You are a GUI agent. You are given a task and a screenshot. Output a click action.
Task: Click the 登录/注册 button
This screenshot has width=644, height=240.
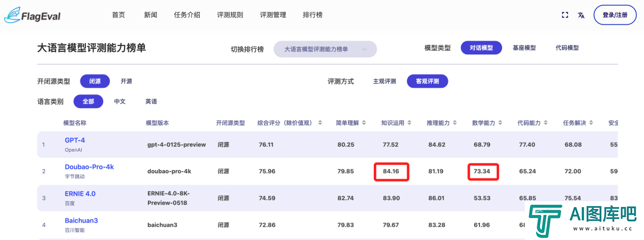(615, 15)
